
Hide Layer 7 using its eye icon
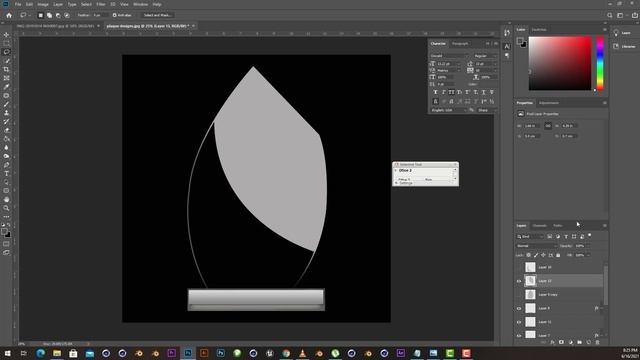519,336
